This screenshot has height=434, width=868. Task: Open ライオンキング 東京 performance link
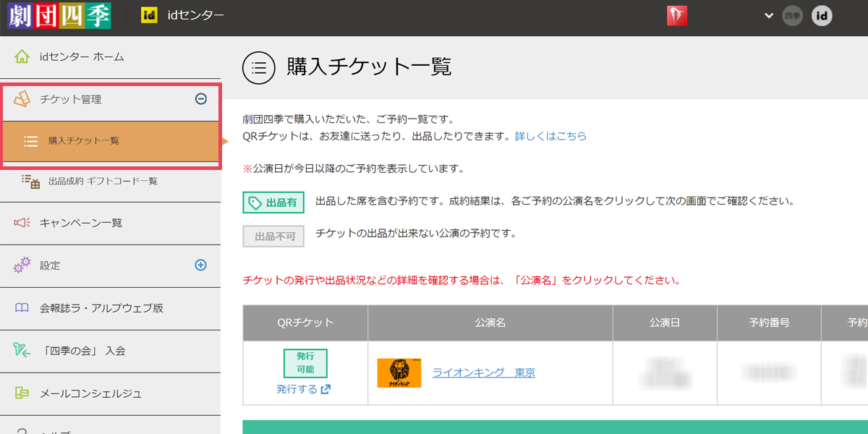pyautogui.click(x=484, y=373)
